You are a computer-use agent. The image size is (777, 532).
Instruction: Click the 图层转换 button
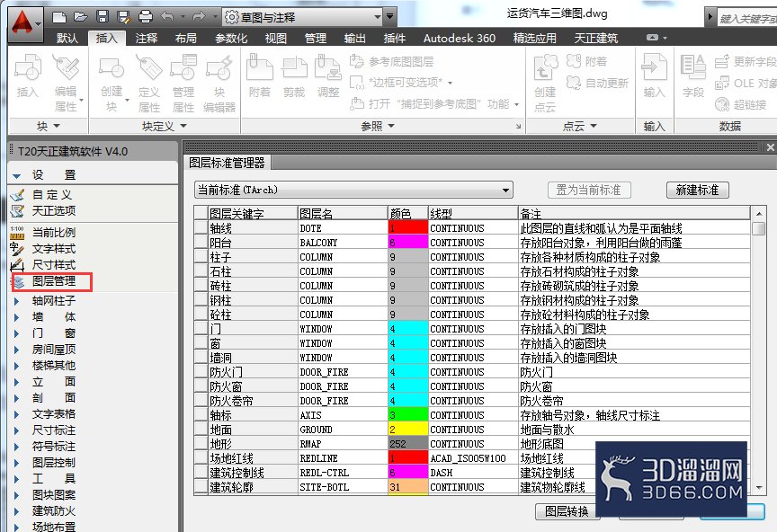(567, 511)
